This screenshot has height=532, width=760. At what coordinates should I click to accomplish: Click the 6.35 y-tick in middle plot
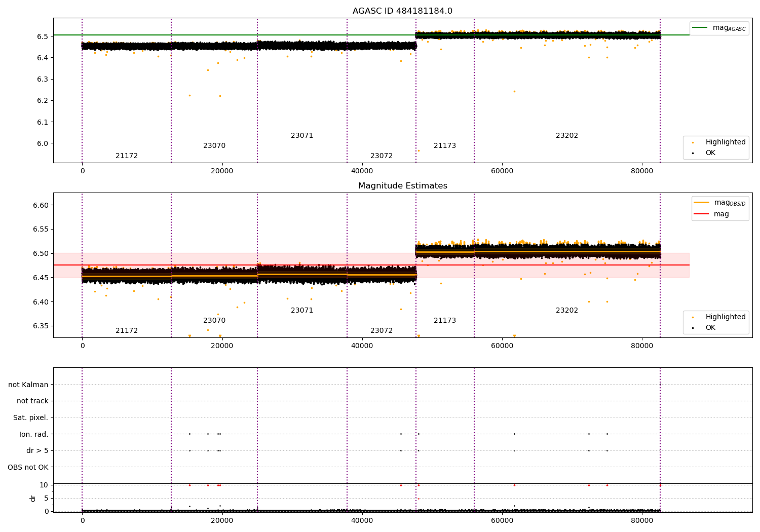click(41, 326)
